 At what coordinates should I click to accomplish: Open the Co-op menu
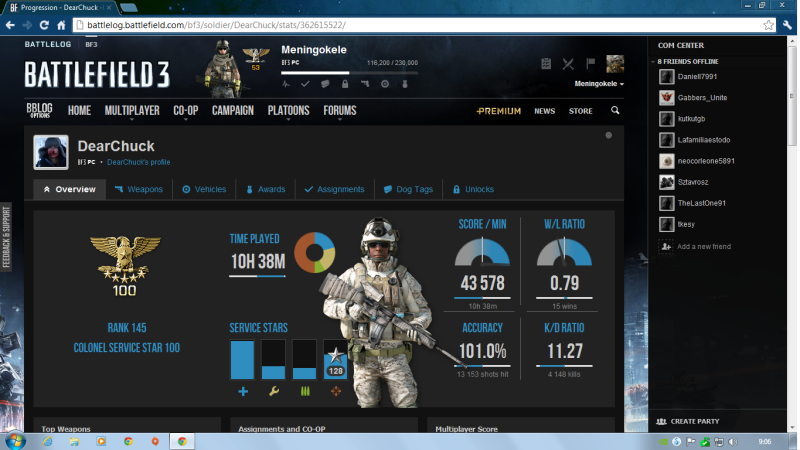[186, 111]
